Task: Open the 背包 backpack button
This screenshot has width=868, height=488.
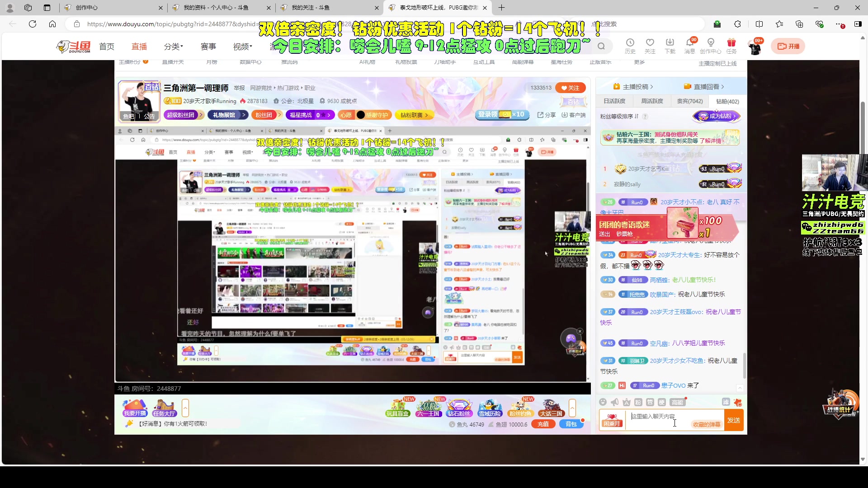Action: [x=571, y=424]
